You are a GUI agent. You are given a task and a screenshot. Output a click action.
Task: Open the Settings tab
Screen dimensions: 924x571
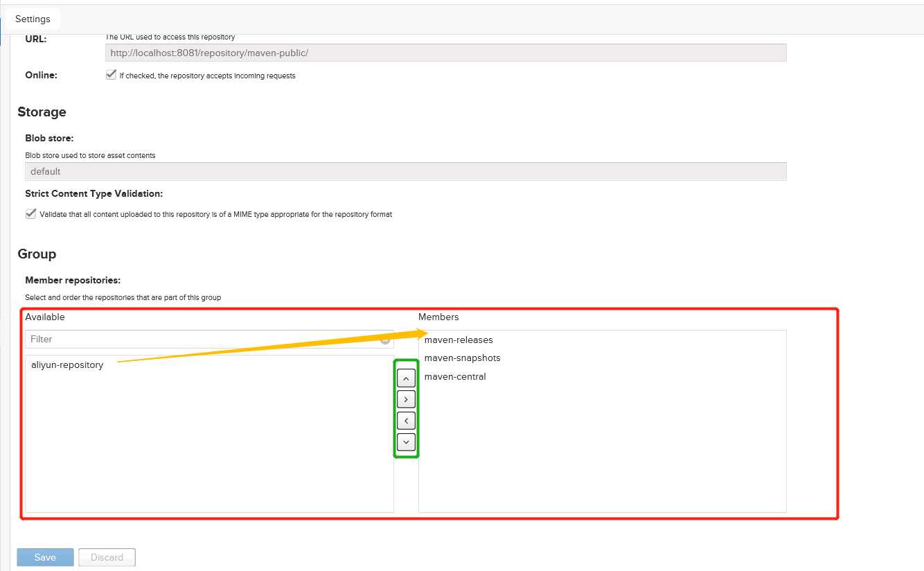[x=33, y=19]
